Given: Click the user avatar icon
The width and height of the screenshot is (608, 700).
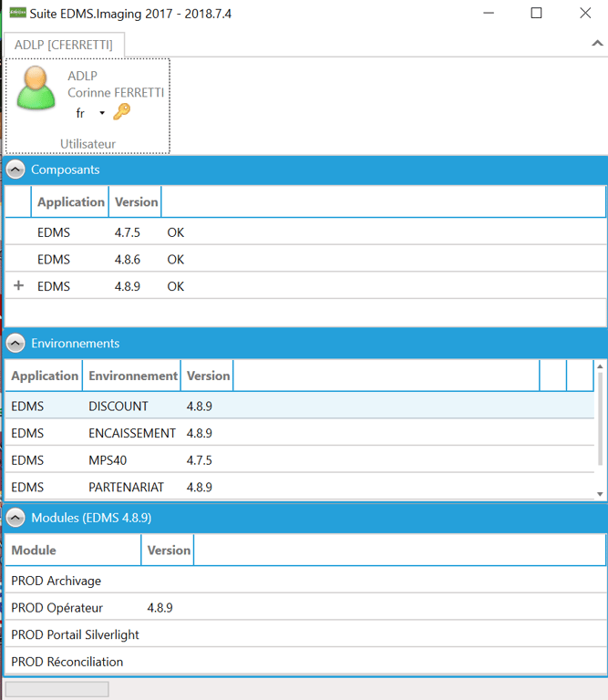Looking at the screenshot, I should pyautogui.click(x=36, y=87).
